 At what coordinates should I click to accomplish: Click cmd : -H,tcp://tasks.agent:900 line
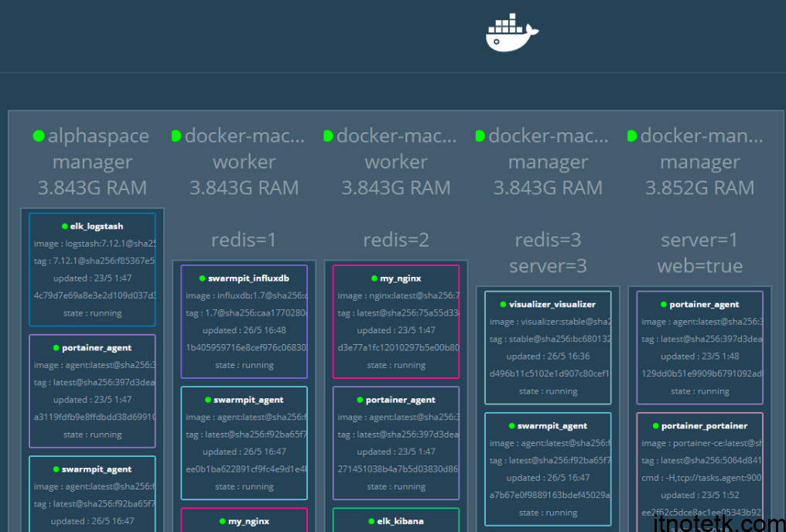[702, 478]
